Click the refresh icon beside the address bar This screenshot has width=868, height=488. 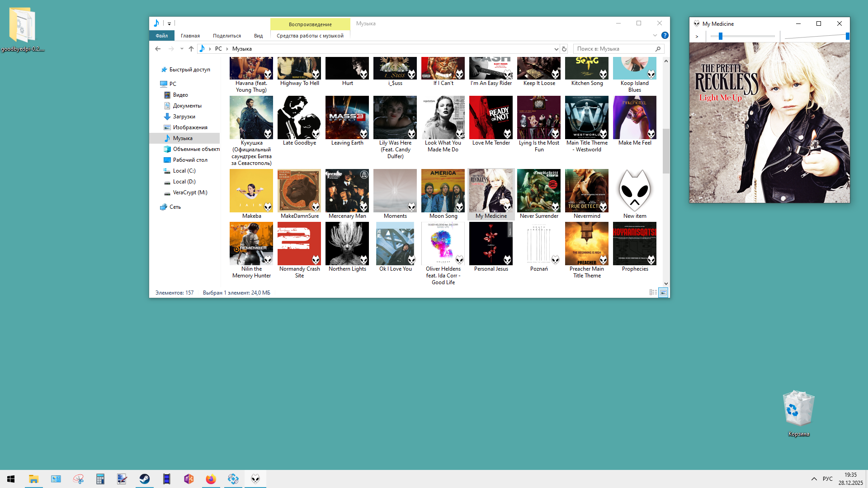564,49
